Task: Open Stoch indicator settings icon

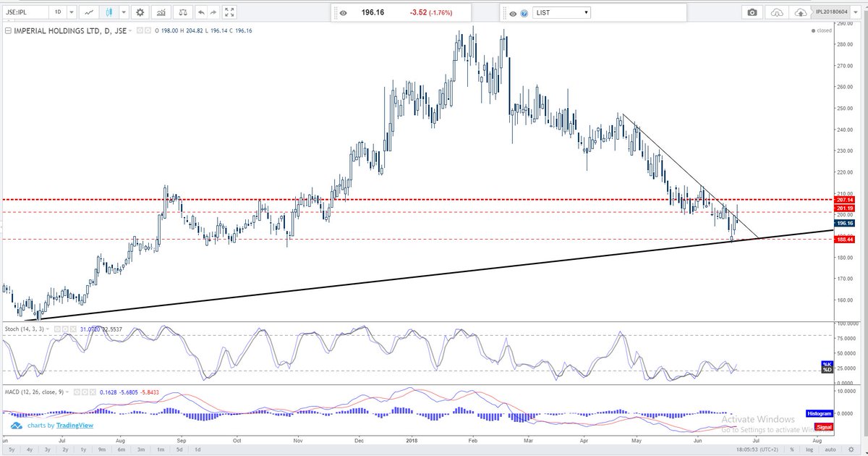Action: [x=64, y=329]
